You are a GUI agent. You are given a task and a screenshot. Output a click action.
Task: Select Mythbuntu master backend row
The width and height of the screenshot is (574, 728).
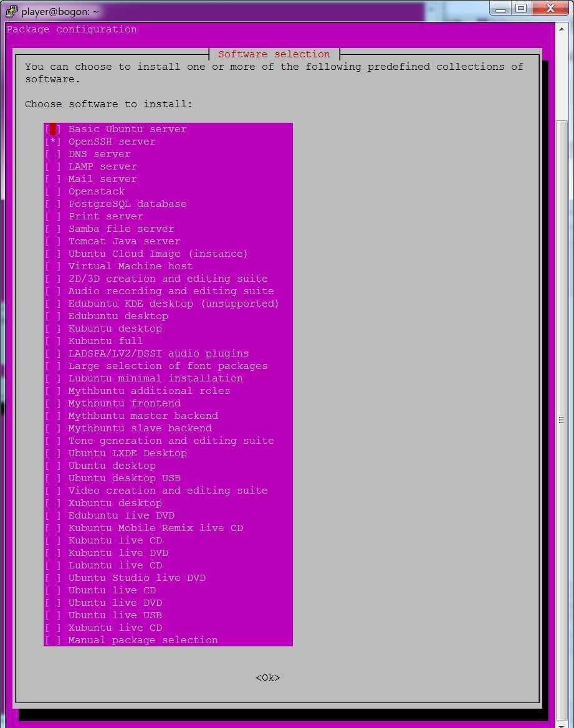[168, 416]
